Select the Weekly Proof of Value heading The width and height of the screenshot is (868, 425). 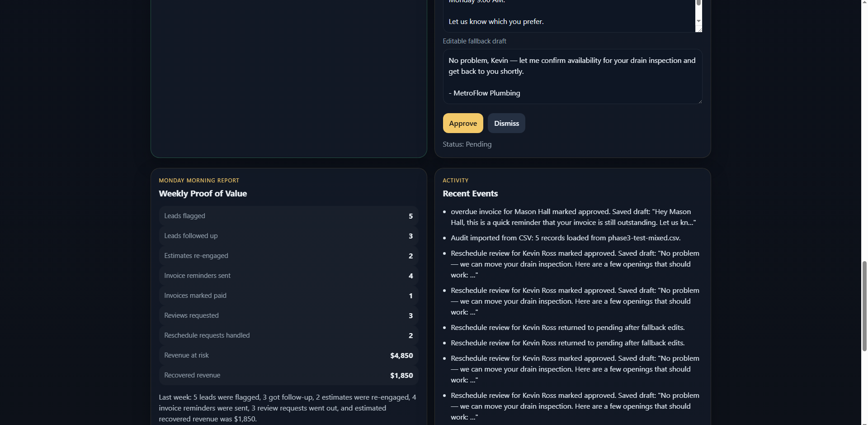203,193
